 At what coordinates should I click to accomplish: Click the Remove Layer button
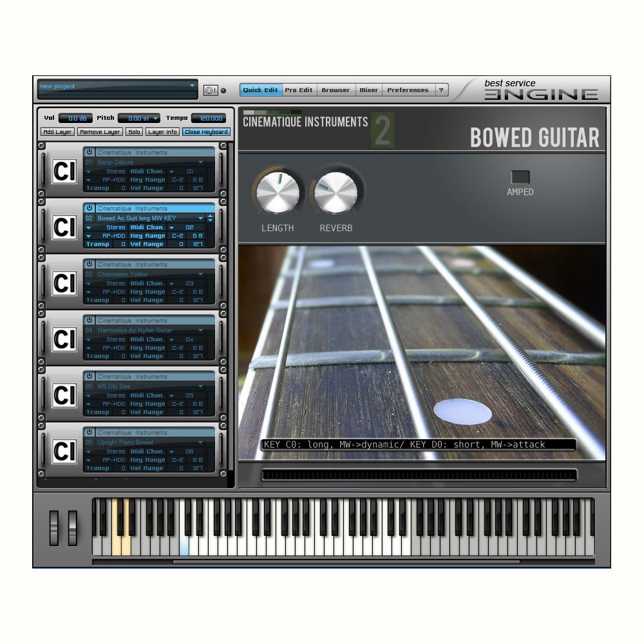[x=100, y=132]
